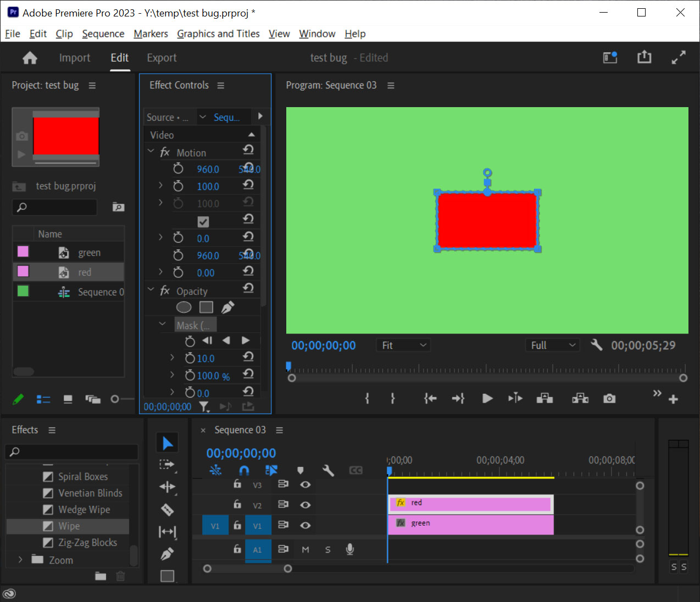The width and height of the screenshot is (700, 602).
Task: Open the Fit zoom level dropdown
Action: click(x=403, y=344)
